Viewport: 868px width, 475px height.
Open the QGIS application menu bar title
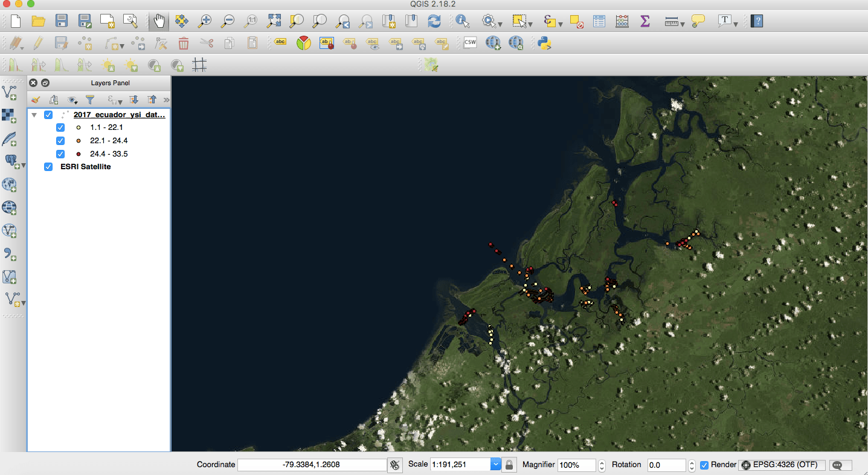[x=434, y=4]
